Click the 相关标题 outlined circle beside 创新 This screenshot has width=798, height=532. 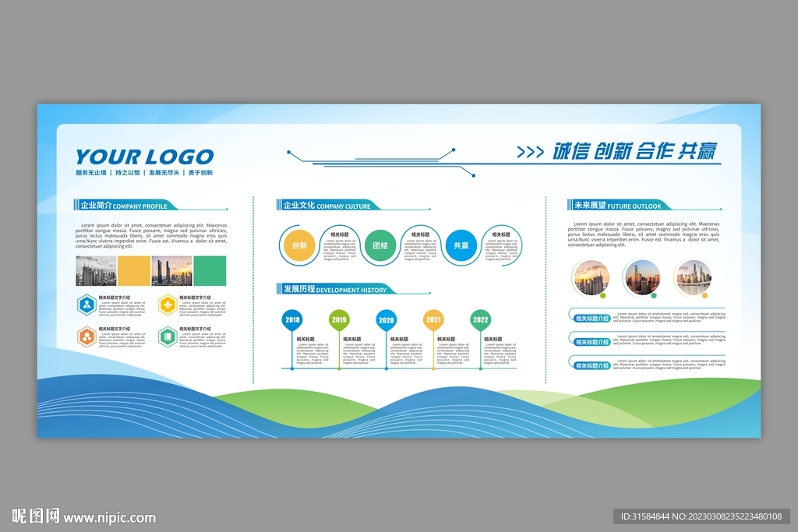point(340,245)
